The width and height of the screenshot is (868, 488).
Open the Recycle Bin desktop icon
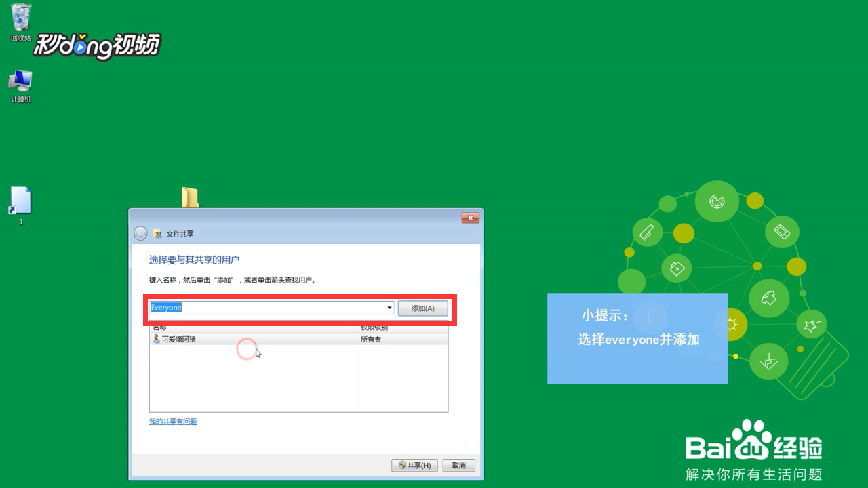point(21,22)
